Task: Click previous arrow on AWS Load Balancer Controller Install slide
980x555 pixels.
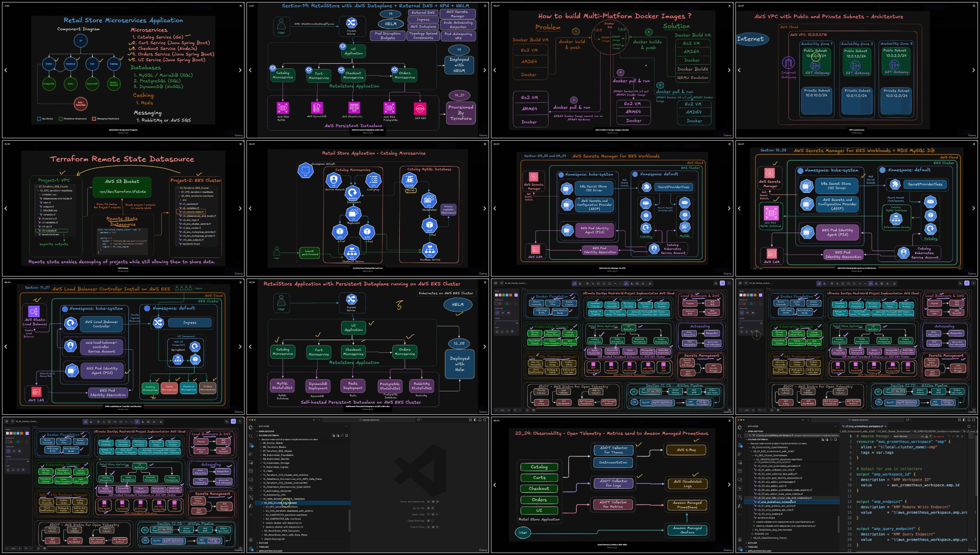Action: pos(6,346)
